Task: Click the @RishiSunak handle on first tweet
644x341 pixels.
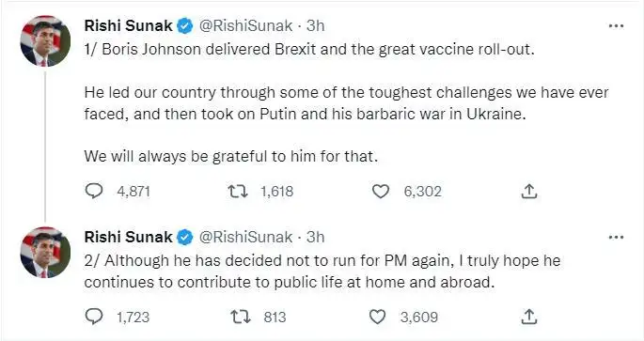Action: click(x=245, y=26)
